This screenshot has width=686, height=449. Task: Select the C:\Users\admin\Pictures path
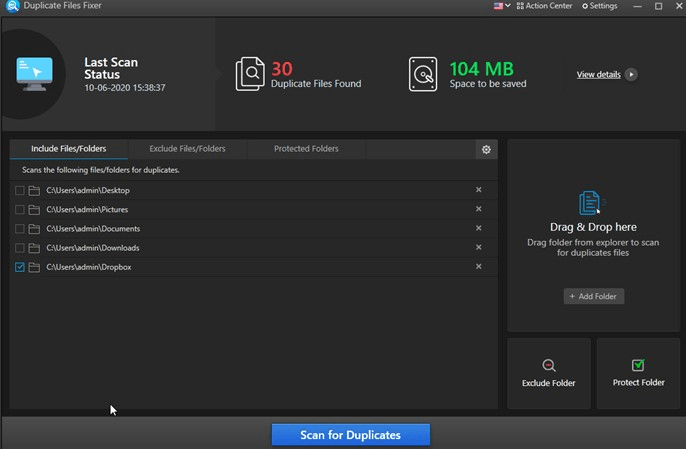pyautogui.click(x=87, y=210)
